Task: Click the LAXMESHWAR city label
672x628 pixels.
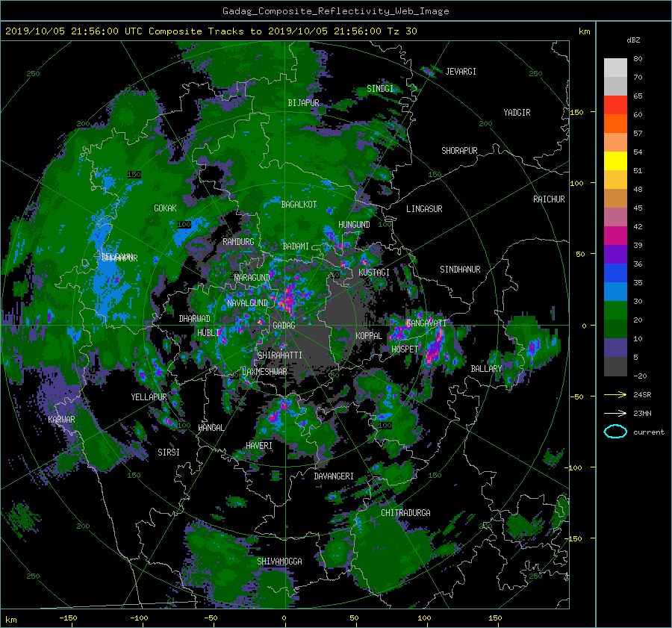Action: tap(264, 372)
